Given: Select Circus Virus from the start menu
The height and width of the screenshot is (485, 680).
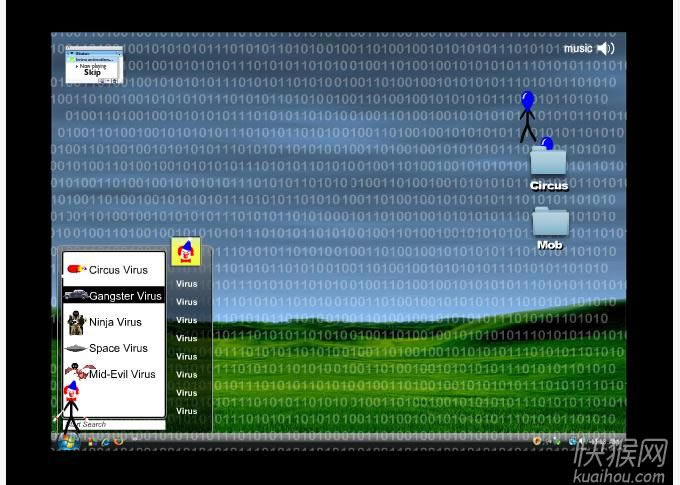Looking at the screenshot, I should point(117,270).
